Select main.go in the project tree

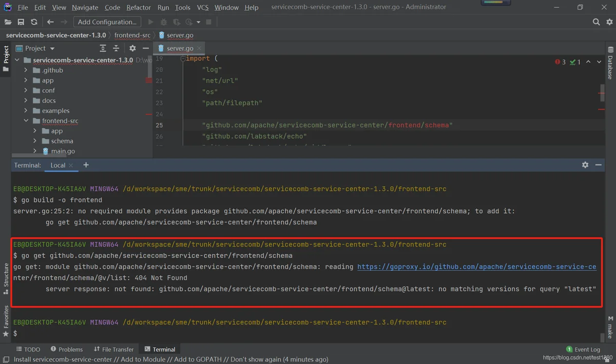click(63, 151)
